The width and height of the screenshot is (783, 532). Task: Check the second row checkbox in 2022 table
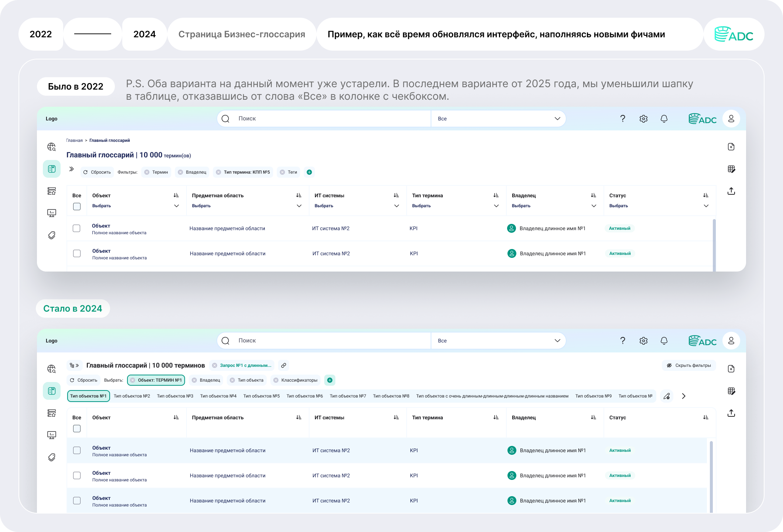coord(77,253)
